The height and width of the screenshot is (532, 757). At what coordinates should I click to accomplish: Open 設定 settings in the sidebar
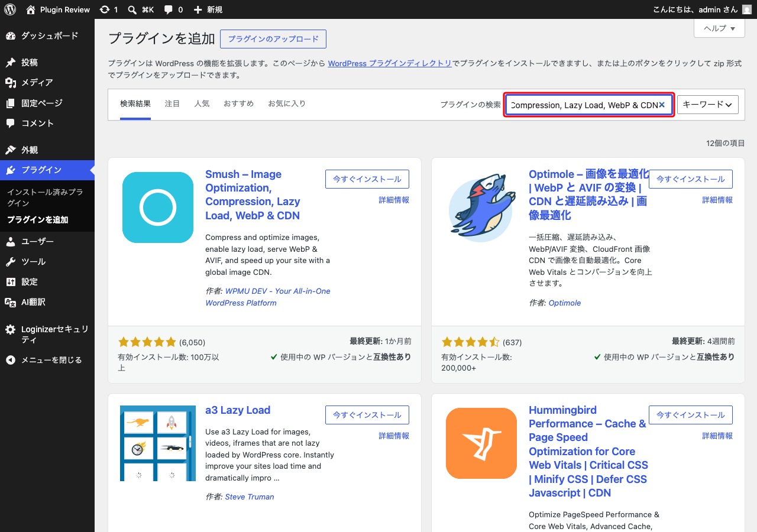click(47, 282)
